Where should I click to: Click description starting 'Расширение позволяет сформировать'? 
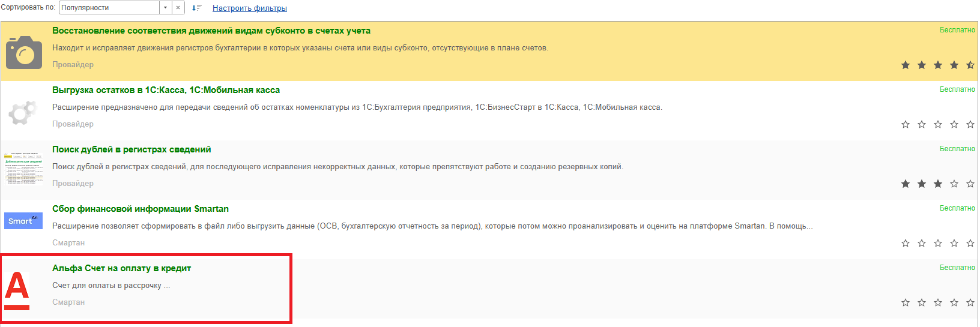pos(432,226)
